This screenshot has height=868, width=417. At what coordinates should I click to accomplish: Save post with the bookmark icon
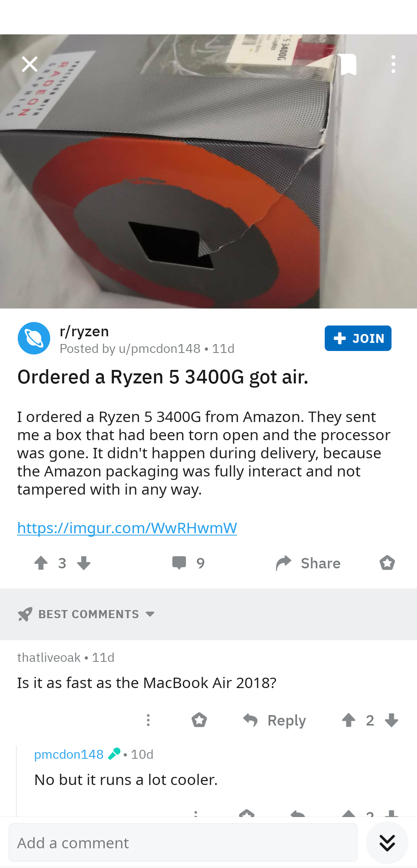point(348,64)
